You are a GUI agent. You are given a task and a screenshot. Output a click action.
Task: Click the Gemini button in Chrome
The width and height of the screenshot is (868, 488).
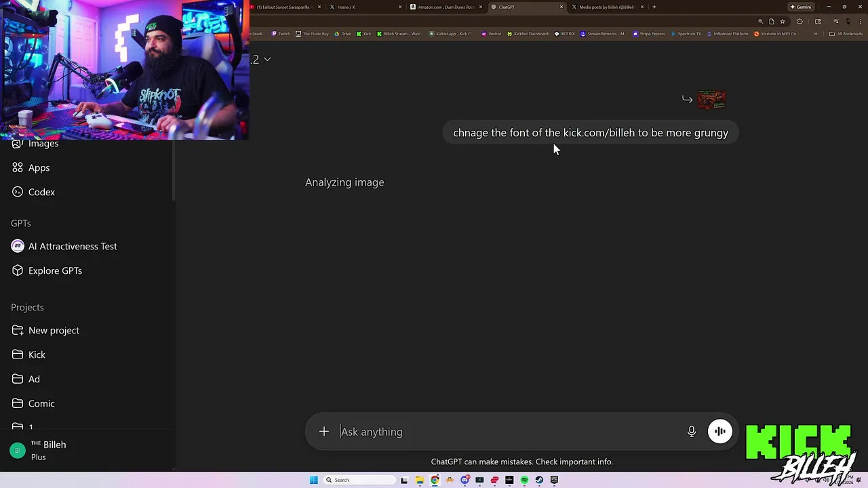[x=801, y=7]
